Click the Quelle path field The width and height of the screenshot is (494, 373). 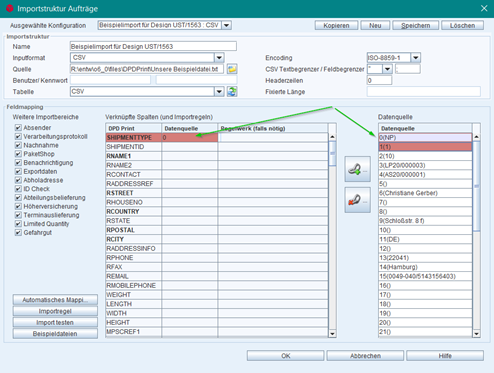(x=147, y=69)
